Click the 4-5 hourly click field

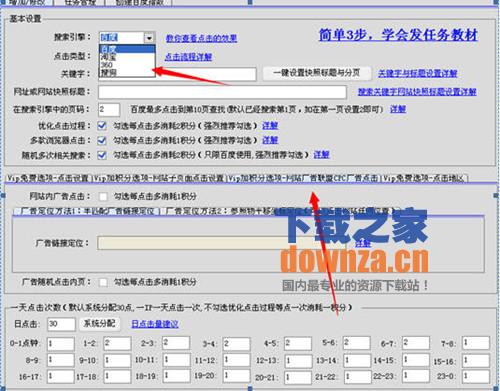[298, 343]
